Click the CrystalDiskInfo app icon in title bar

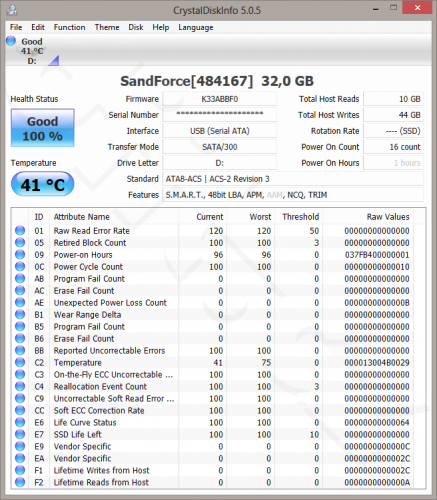[x=12, y=10]
